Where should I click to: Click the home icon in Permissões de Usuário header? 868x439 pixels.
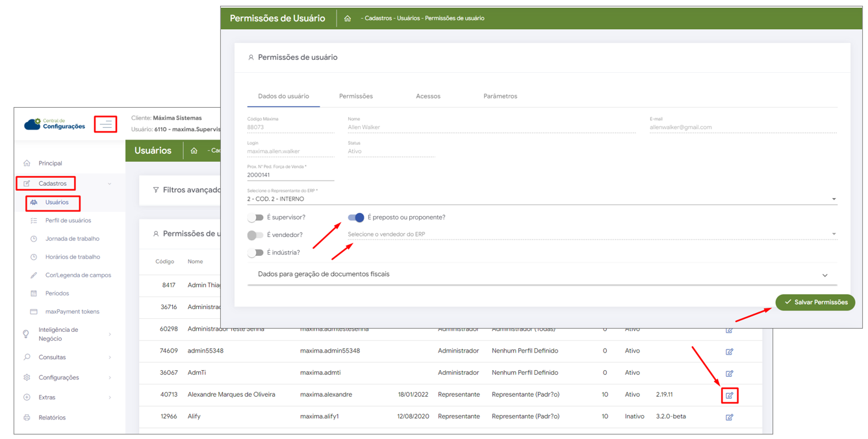pos(348,18)
